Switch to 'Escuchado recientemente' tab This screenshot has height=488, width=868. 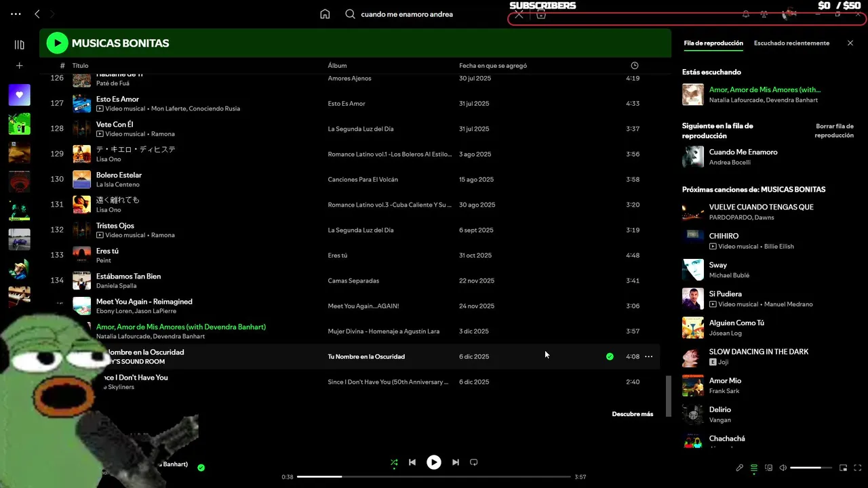coord(791,43)
